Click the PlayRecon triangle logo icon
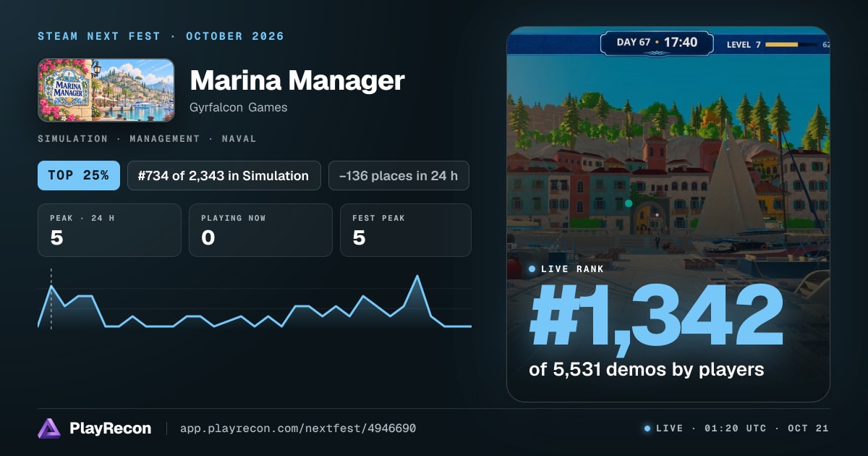868x456 pixels. point(49,428)
